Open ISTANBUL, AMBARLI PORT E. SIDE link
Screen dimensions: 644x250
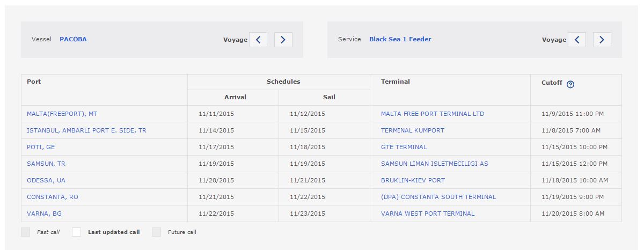coord(86,130)
